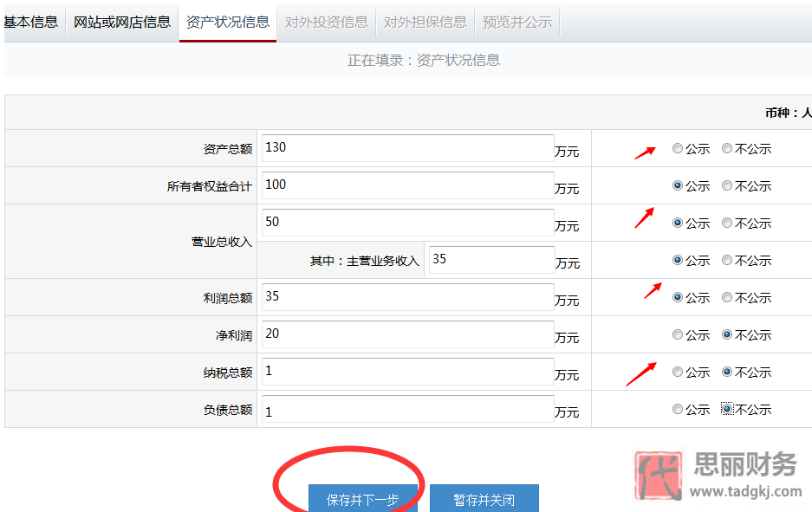812x512 pixels.
Task: Choose 不公示 for 所有者权益合计
Action: [727, 185]
